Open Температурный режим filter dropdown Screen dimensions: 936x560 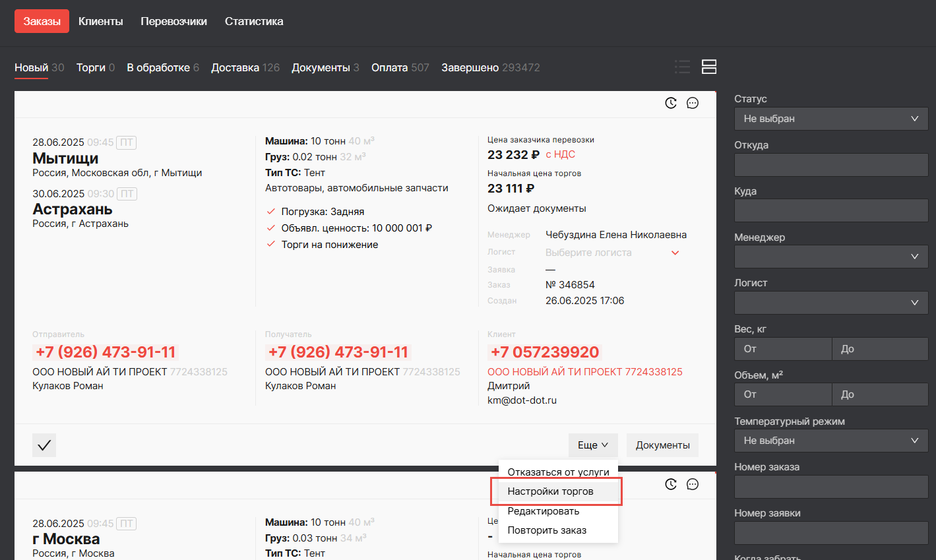coord(831,441)
